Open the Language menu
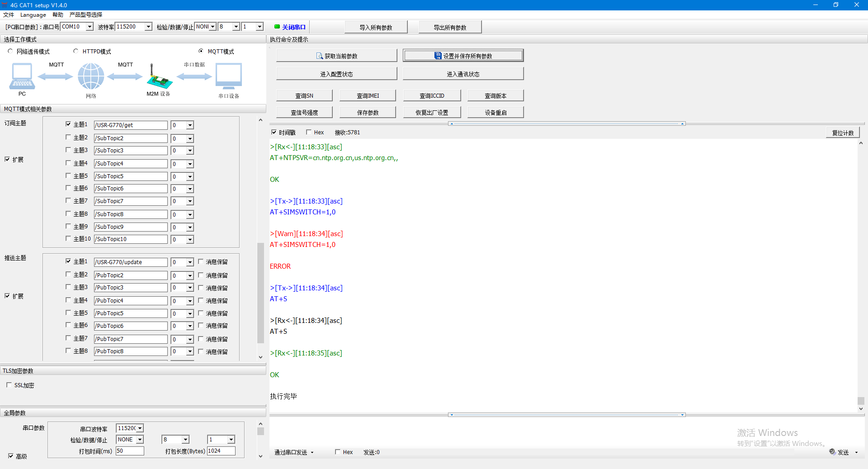The height and width of the screenshot is (469, 868). pos(33,14)
